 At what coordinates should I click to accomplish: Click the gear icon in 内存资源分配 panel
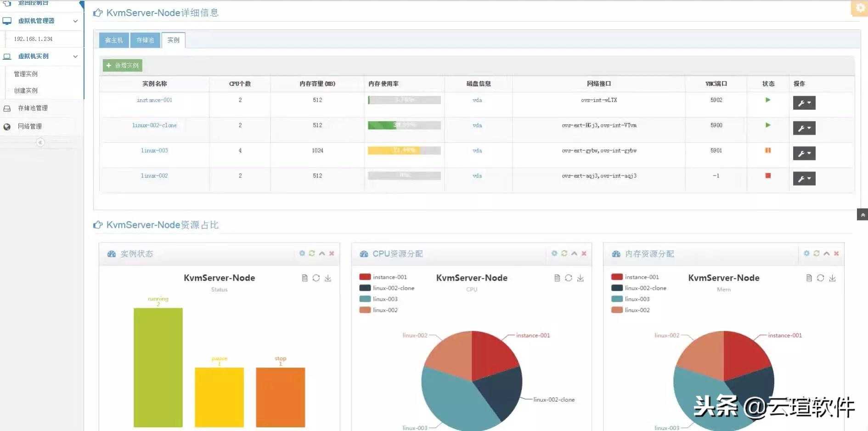click(x=806, y=253)
